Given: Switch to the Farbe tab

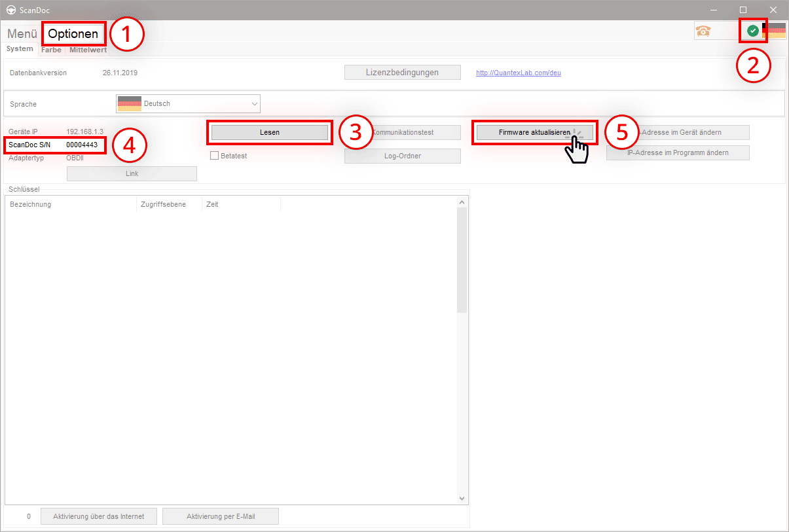Looking at the screenshot, I should point(51,48).
